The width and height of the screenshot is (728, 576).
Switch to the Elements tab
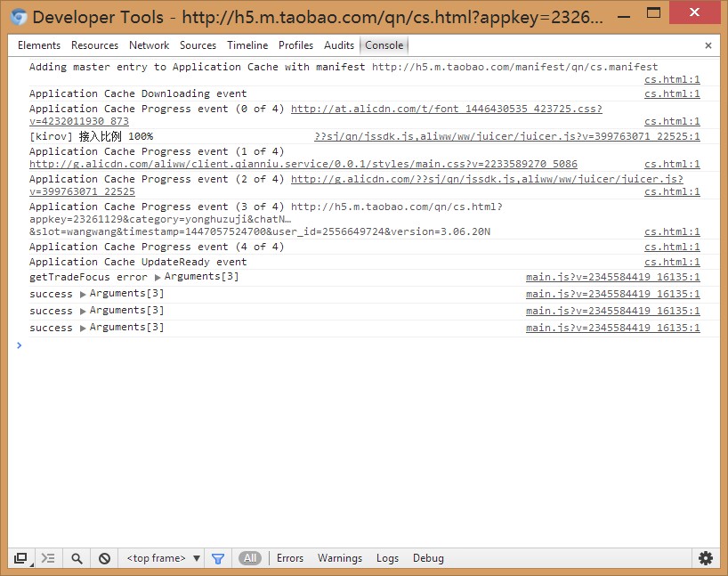point(39,45)
